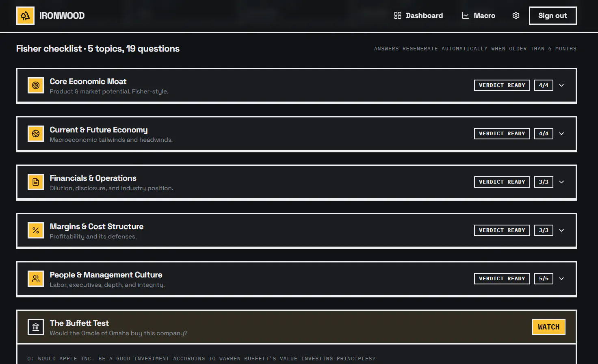This screenshot has height=364, width=598.
Task: Click the Apple Inc. Buffett question text
Action: coord(201,359)
